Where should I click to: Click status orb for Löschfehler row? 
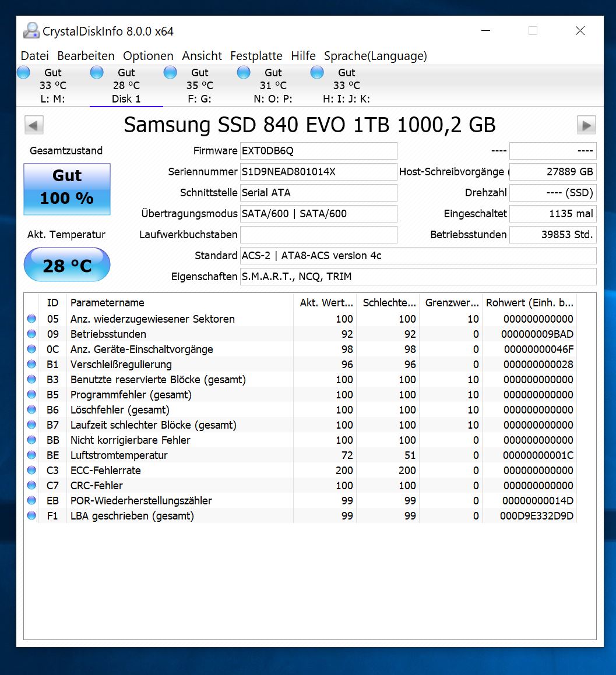tap(31, 409)
